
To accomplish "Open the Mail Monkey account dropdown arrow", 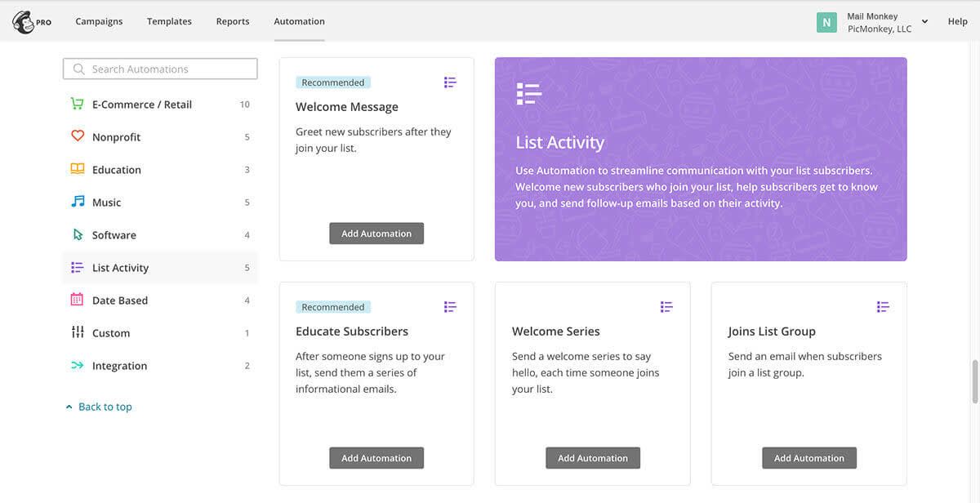I will (x=924, y=21).
